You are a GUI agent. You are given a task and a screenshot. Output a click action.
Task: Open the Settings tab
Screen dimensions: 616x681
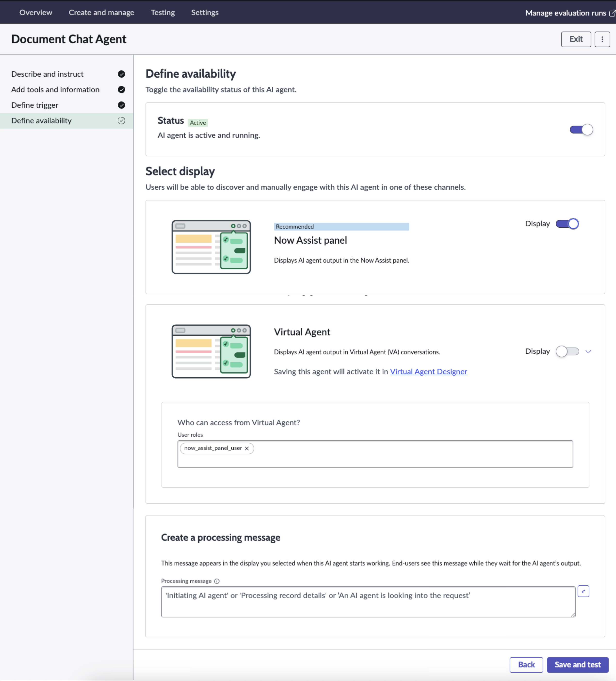pos(205,12)
